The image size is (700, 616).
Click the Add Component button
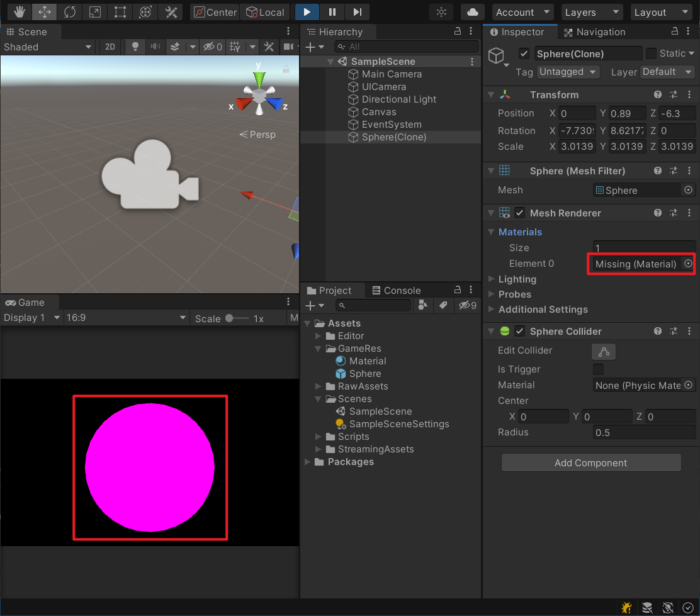590,462
